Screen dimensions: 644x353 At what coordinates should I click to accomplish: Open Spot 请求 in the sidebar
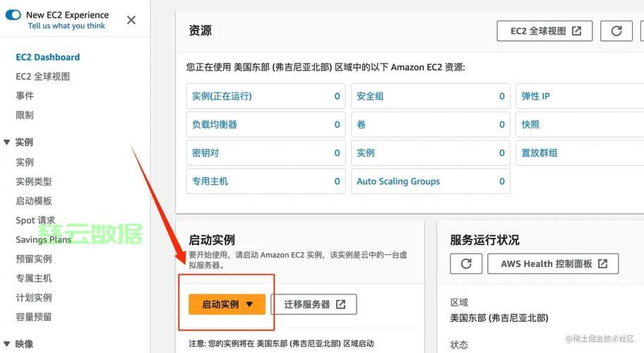tap(35, 220)
